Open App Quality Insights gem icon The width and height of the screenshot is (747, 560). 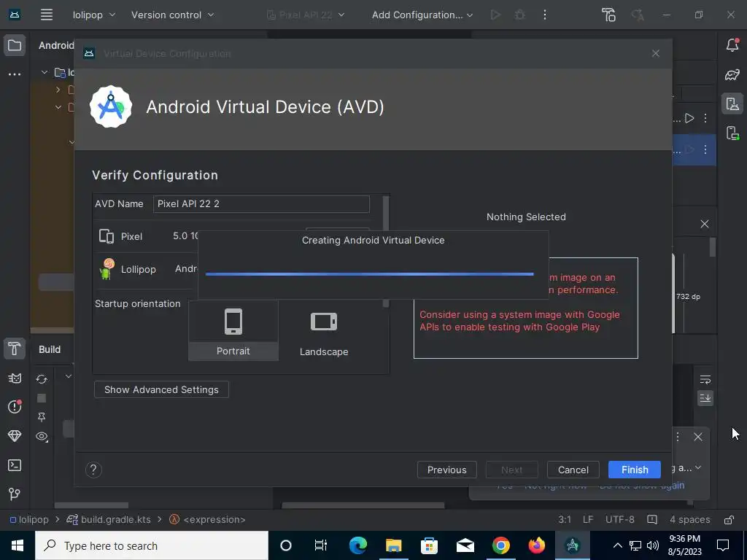click(x=15, y=436)
